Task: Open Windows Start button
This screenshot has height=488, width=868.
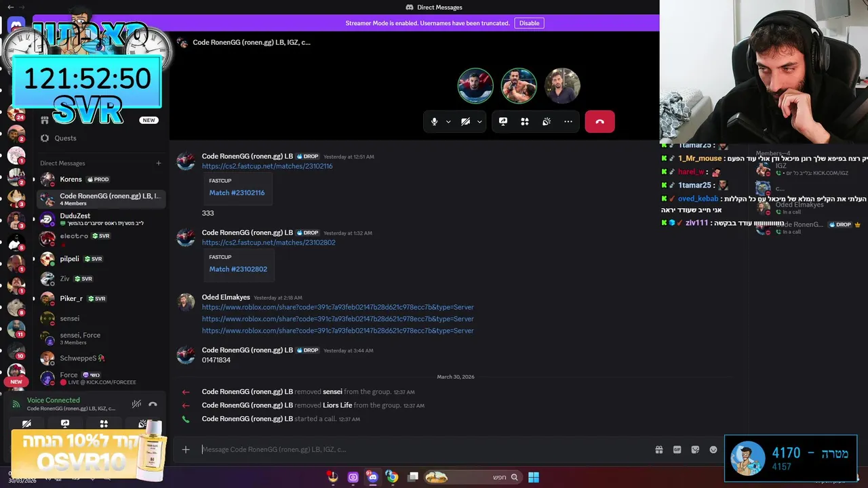Action: (534, 477)
